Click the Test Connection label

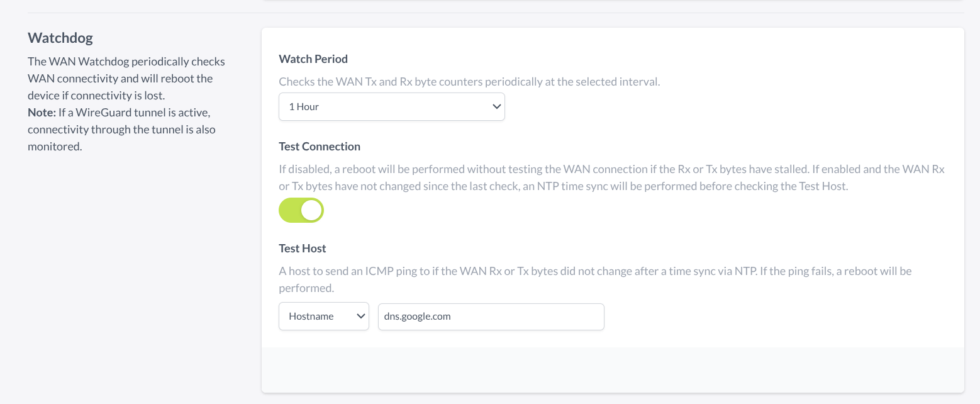click(x=320, y=147)
